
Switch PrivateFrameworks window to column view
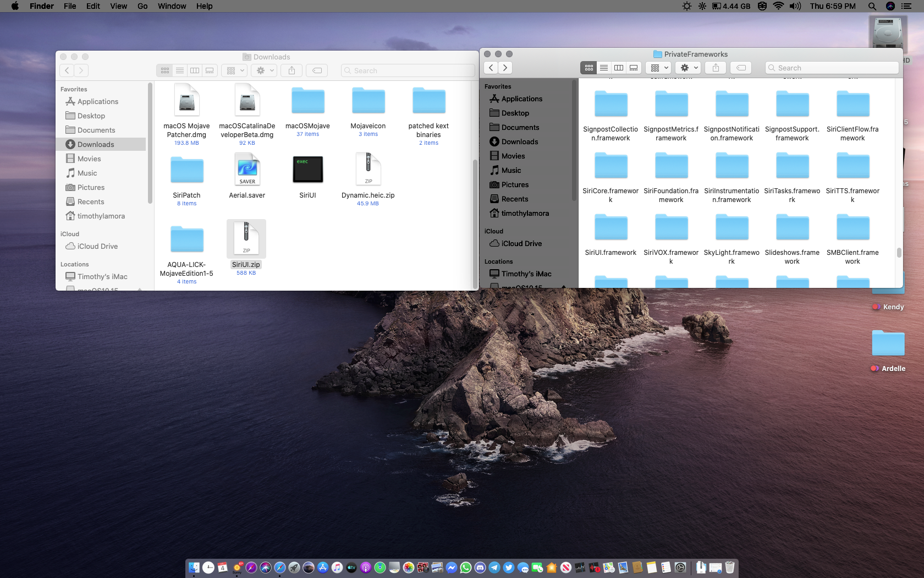(x=619, y=68)
